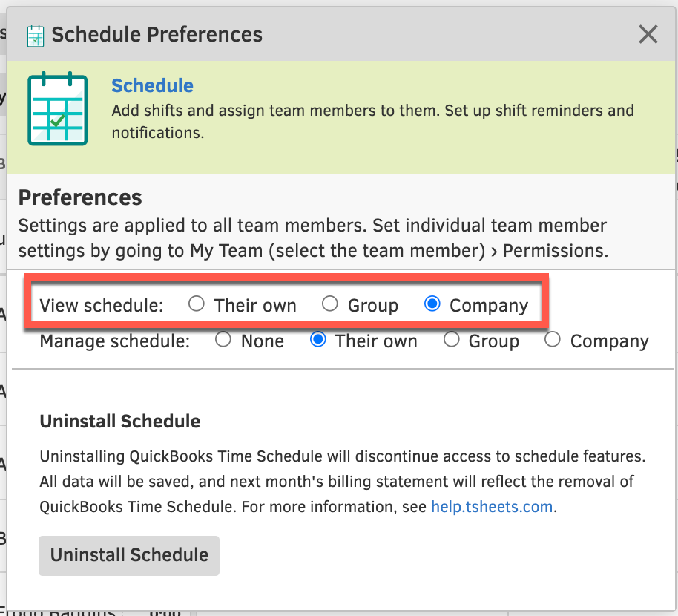Click the "Uninstalling QuickBooks Time Schedule" paragraph

pyautogui.click(x=342, y=481)
